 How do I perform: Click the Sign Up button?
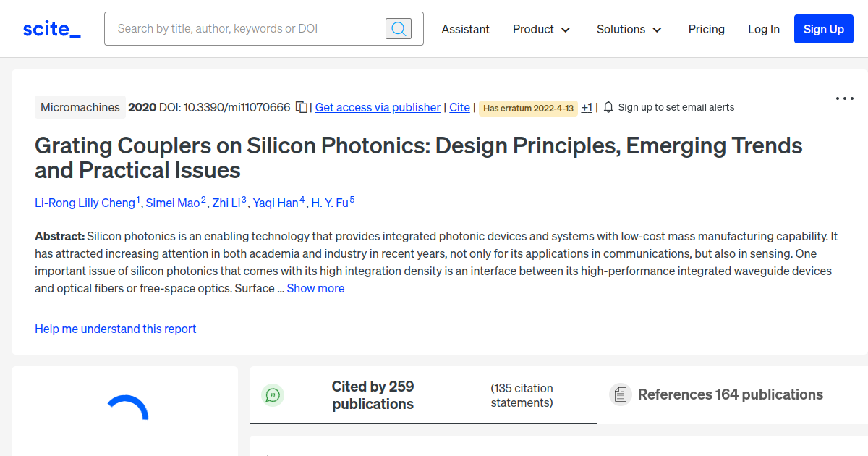(823, 29)
